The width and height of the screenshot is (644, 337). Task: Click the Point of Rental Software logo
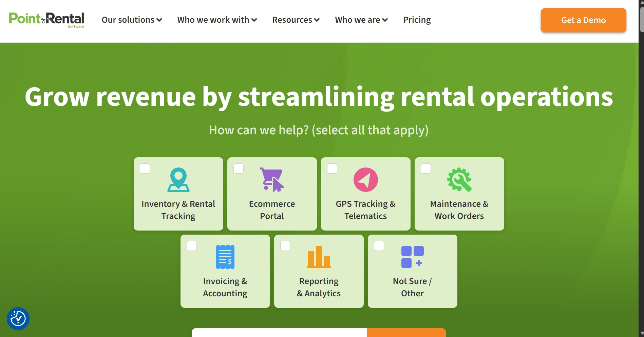pos(46,20)
